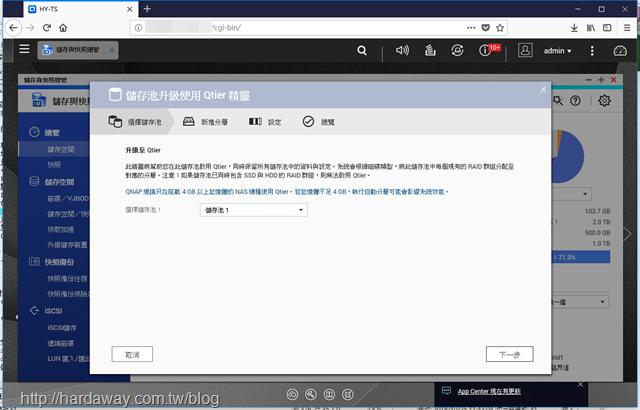The width and height of the screenshot is (640, 410).
Task: Bookmark the page with star icon
Action: [500, 28]
